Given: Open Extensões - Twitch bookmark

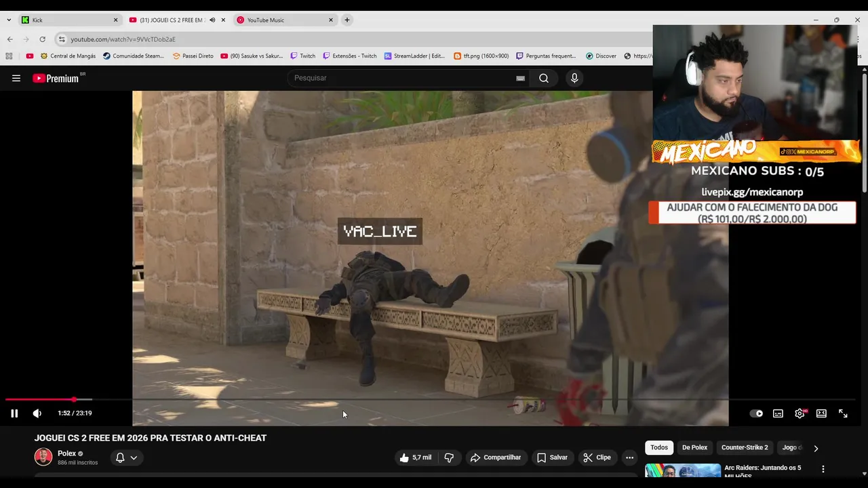Looking at the screenshot, I should pos(350,56).
